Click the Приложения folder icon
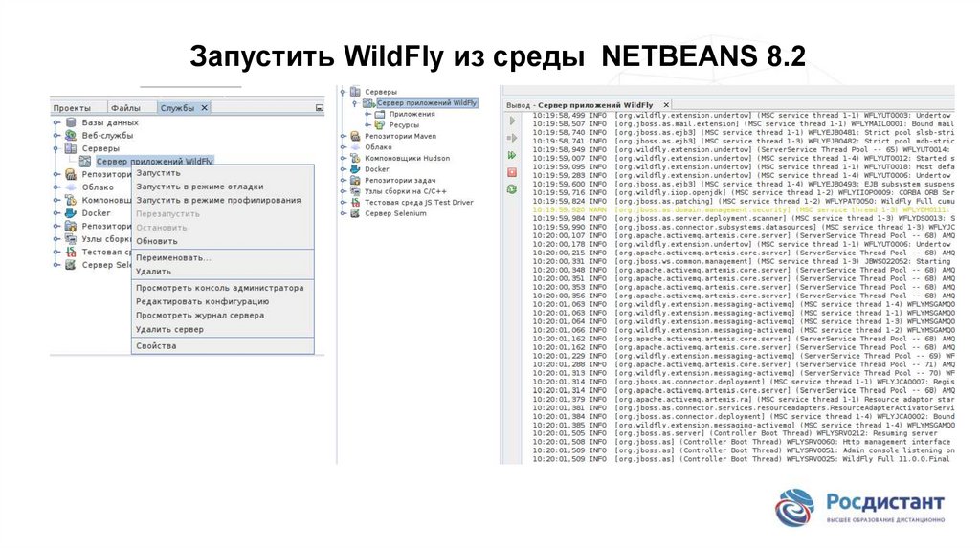This screenshot has width=980, height=549. click(379, 115)
